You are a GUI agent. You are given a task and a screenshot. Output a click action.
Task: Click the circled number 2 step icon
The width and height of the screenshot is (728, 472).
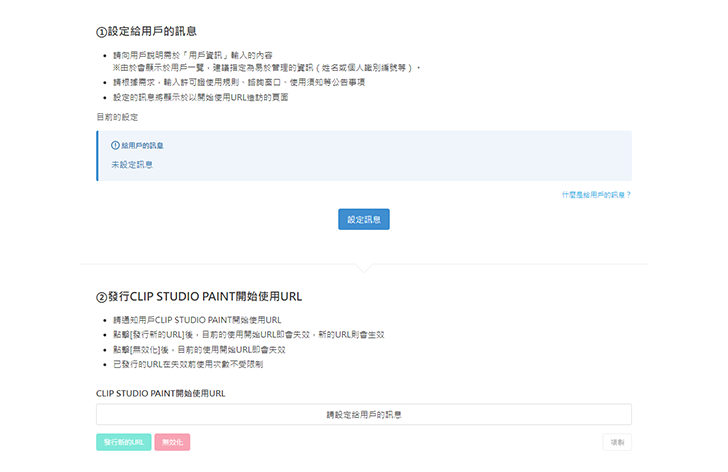coord(101,297)
